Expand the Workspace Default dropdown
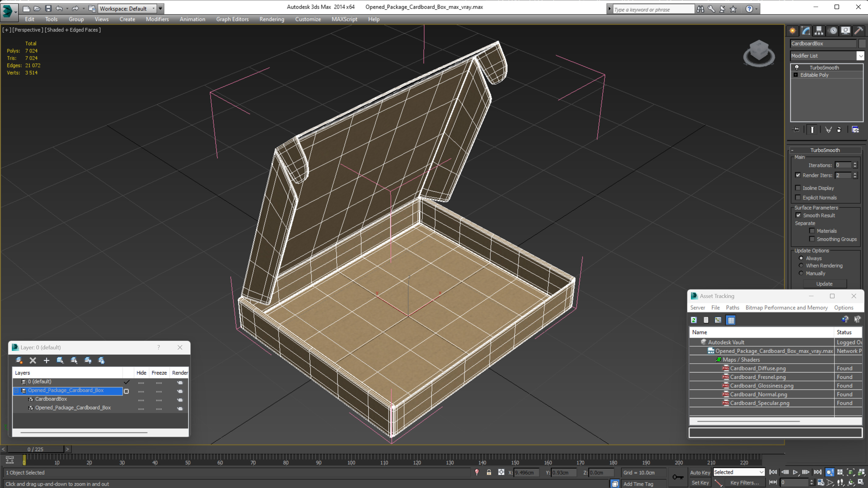 (154, 9)
